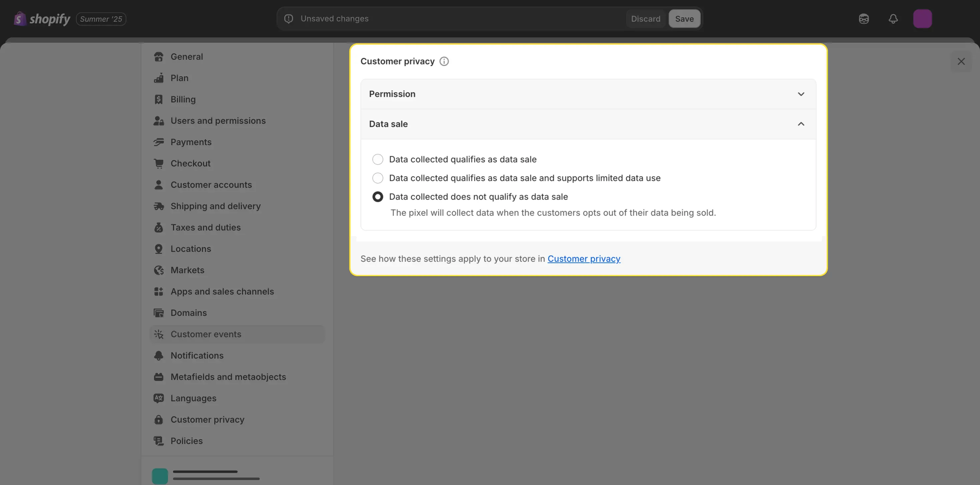This screenshot has width=980, height=485.
Task: Click the 'Data sale' section title
Action: 388,124
